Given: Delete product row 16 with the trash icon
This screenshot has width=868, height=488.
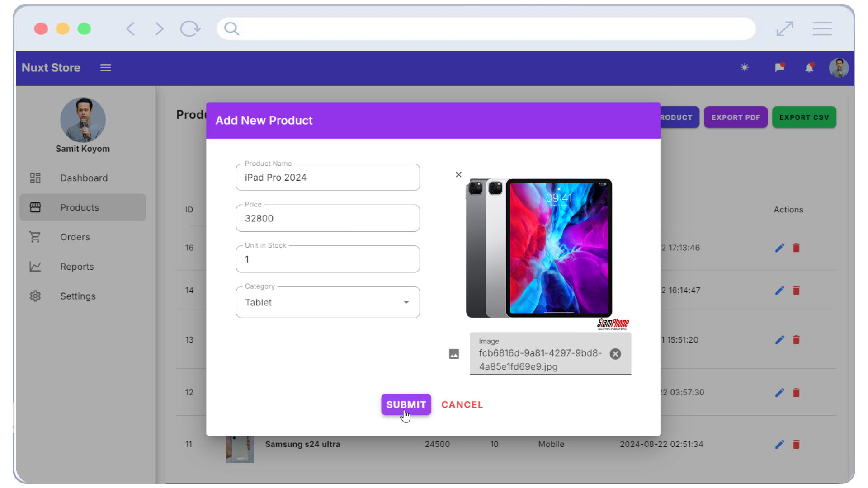Looking at the screenshot, I should point(796,248).
